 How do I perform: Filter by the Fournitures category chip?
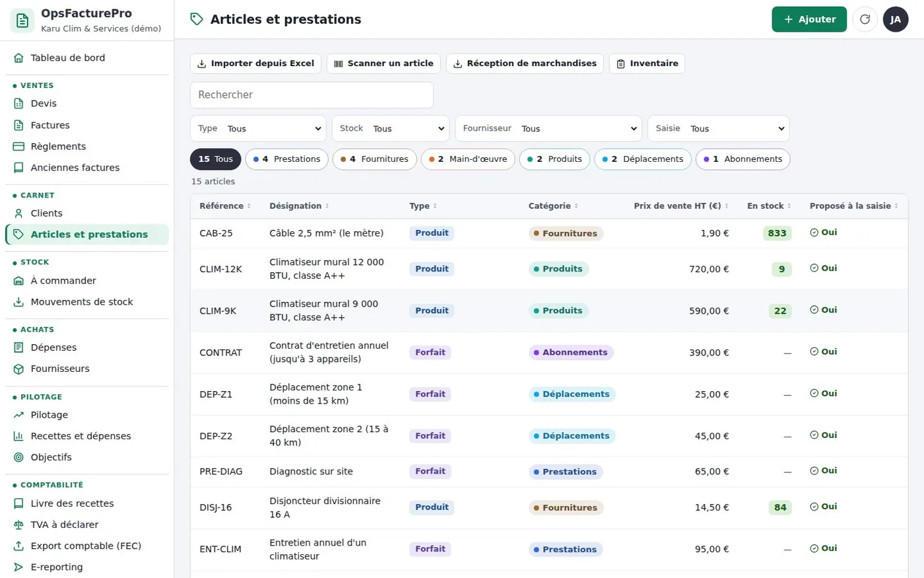coord(375,159)
